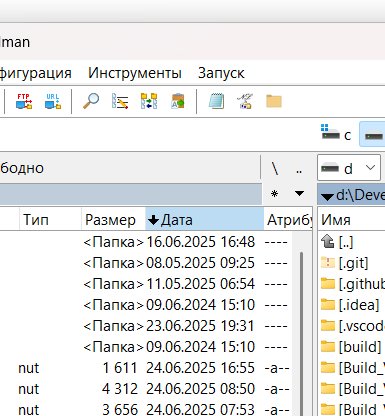Screen dimensions: 385x416
Task: Click the free space label ending "бодно"
Action: (x=22, y=168)
